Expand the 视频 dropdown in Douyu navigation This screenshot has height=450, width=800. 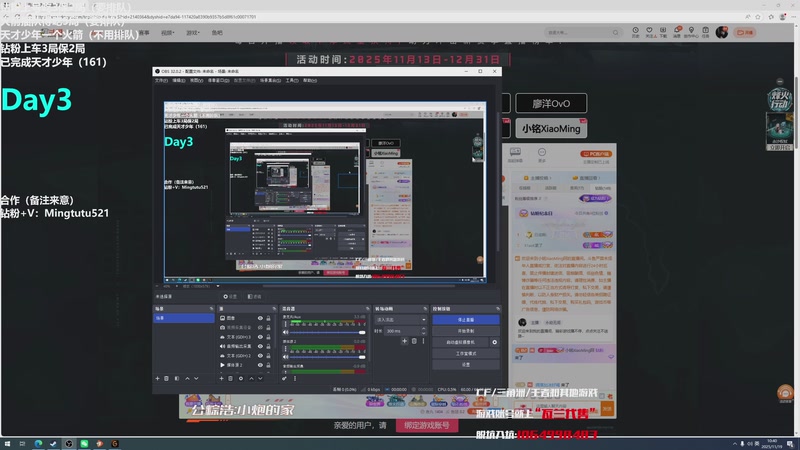click(168, 33)
